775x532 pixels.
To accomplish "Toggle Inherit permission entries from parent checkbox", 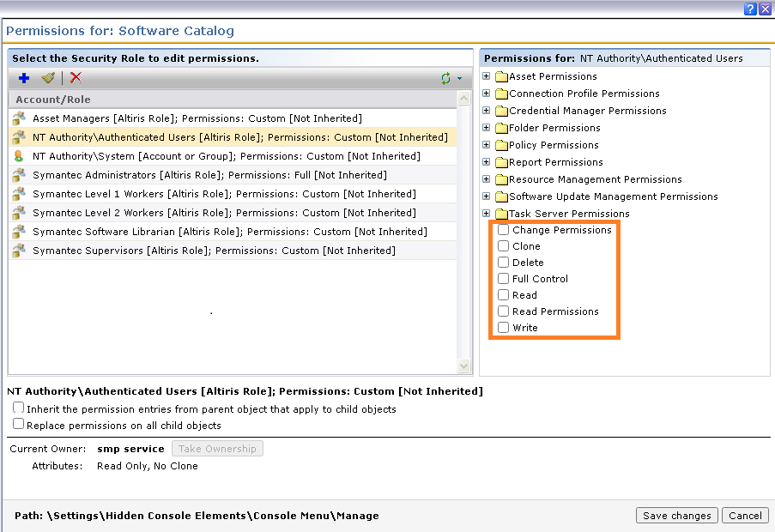I will pos(19,408).
